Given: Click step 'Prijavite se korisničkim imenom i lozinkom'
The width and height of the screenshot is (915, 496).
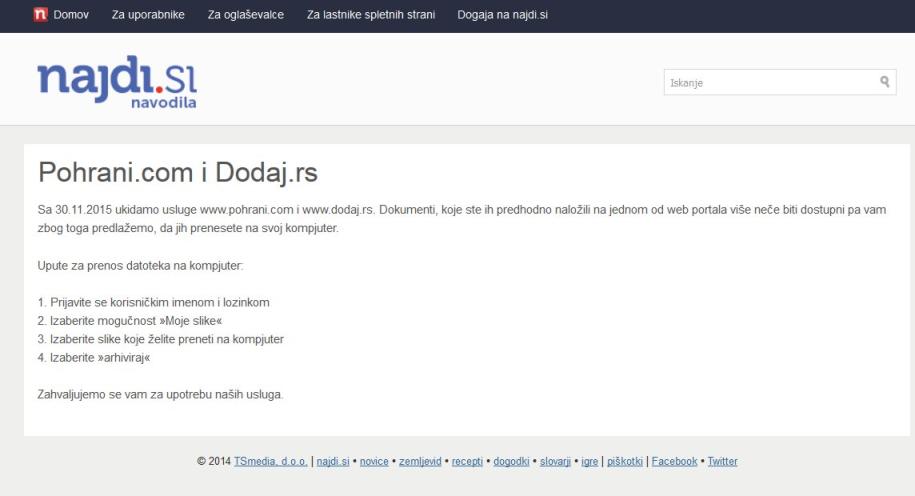Looking at the screenshot, I should pos(153,302).
